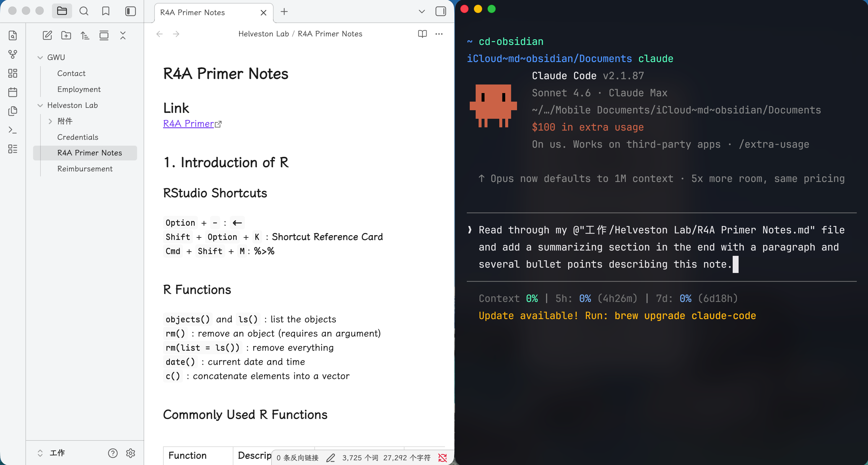Change file sort order

(x=85, y=35)
